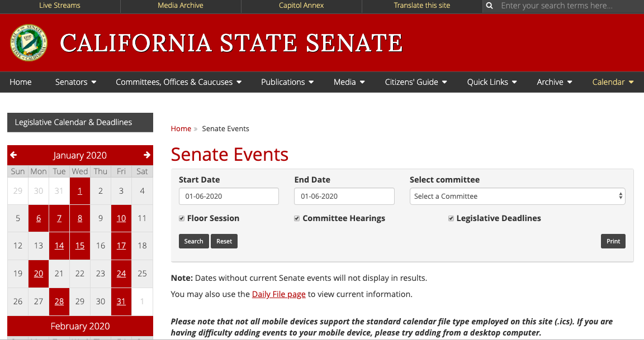
Task: Select January 17 on the calendar
Action: [121, 246]
